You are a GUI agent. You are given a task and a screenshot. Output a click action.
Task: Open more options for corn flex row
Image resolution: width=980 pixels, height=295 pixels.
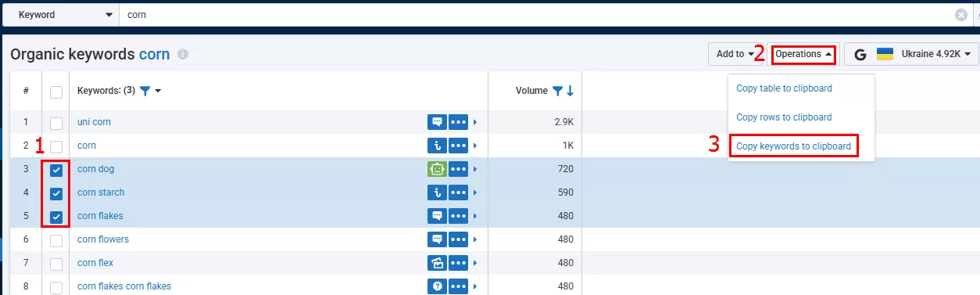[x=459, y=263]
